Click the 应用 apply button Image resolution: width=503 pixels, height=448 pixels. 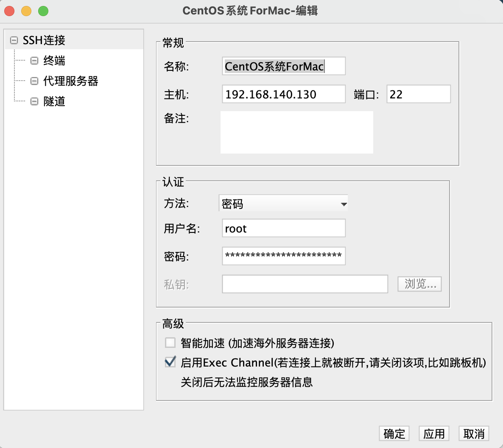[x=434, y=434]
